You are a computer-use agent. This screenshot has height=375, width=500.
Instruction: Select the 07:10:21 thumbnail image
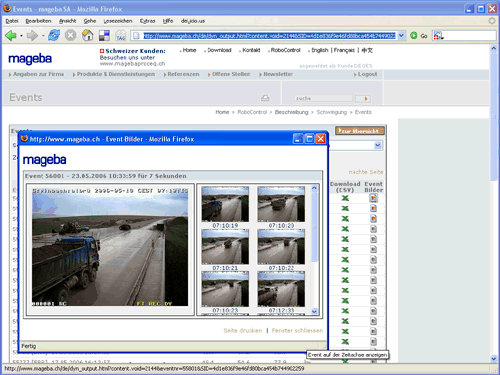(x=225, y=247)
